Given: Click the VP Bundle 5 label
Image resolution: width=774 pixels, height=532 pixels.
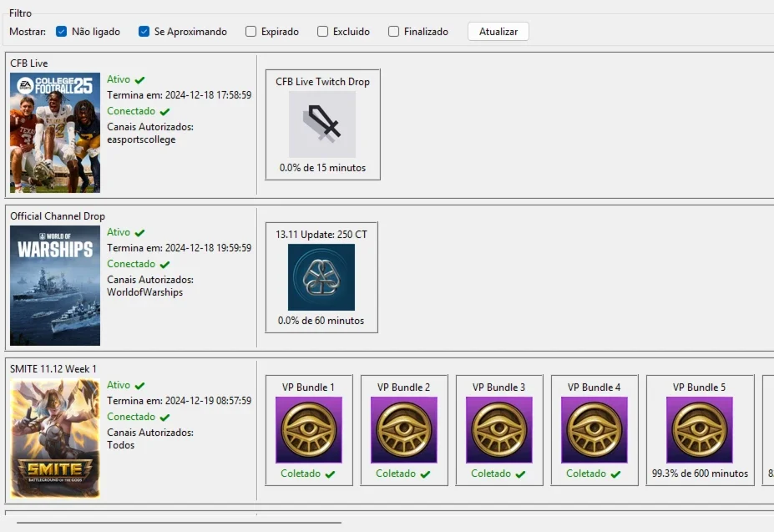Looking at the screenshot, I should [699, 388].
